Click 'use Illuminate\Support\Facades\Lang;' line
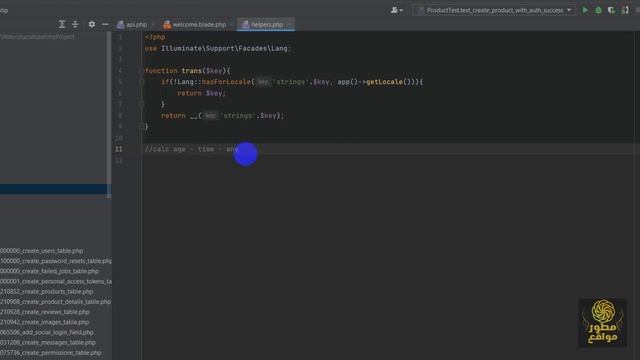Viewport: 640px width, 360px height. (x=218, y=49)
